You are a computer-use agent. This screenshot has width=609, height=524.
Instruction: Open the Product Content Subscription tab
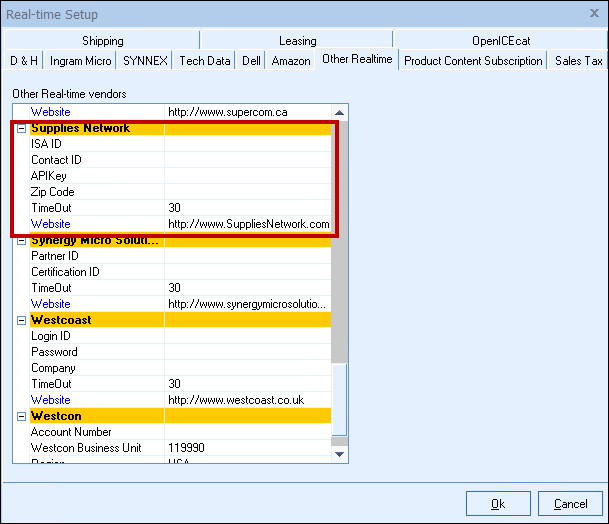473,61
